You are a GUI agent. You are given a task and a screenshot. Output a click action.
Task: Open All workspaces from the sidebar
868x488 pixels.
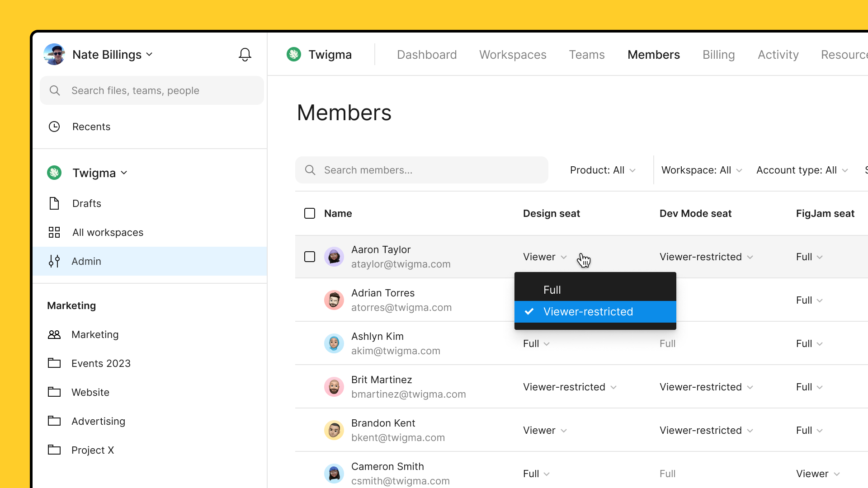click(x=108, y=232)
